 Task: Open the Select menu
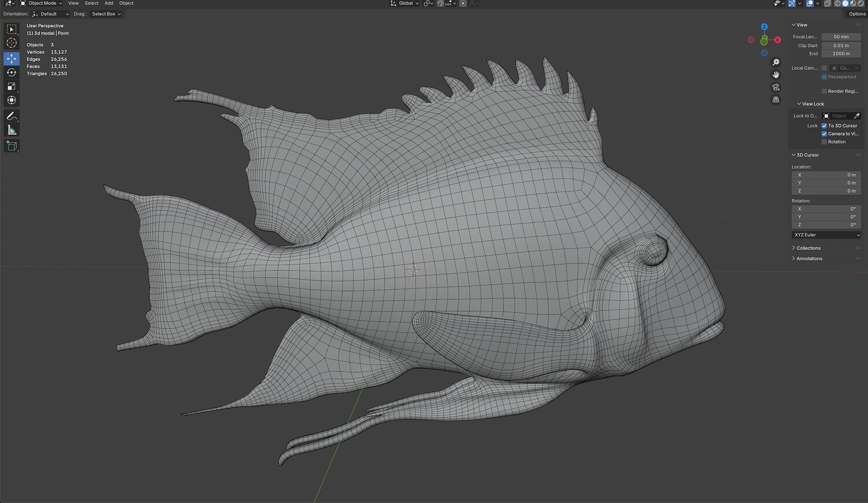click(x=91, y=3)
